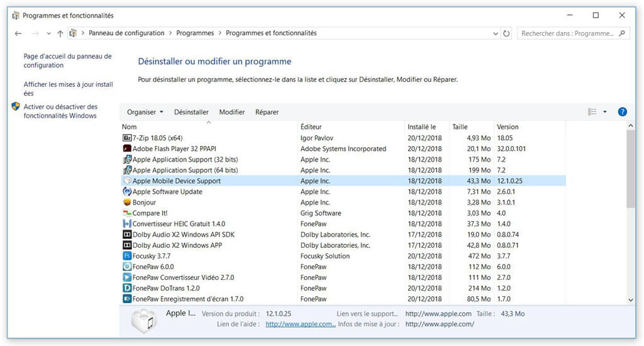Viewport: 644px width, 346px height.
Task: Click Panneau de configuration breadcrumb
Action: (x=126, y=33)
